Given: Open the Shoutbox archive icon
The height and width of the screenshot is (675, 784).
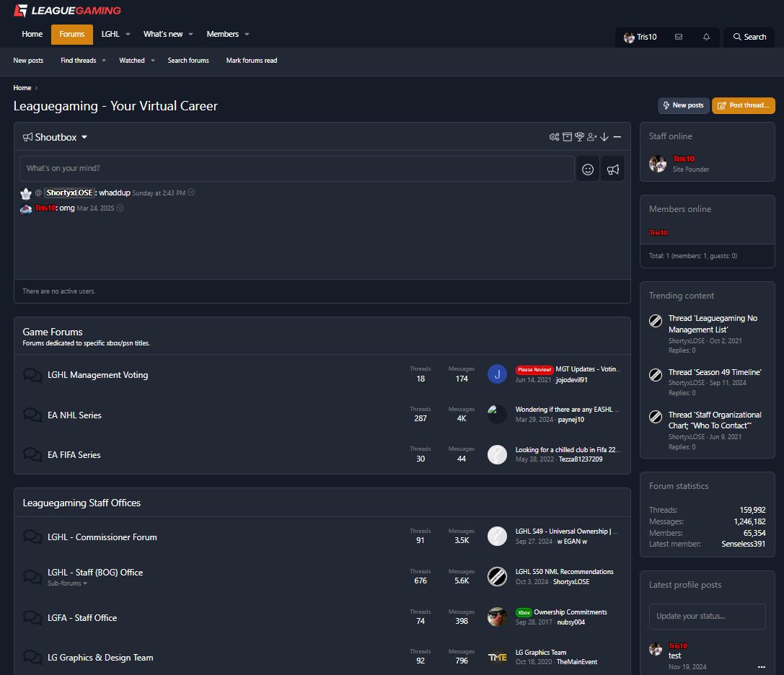Looking at the screenshot, I should click(567, 137).
